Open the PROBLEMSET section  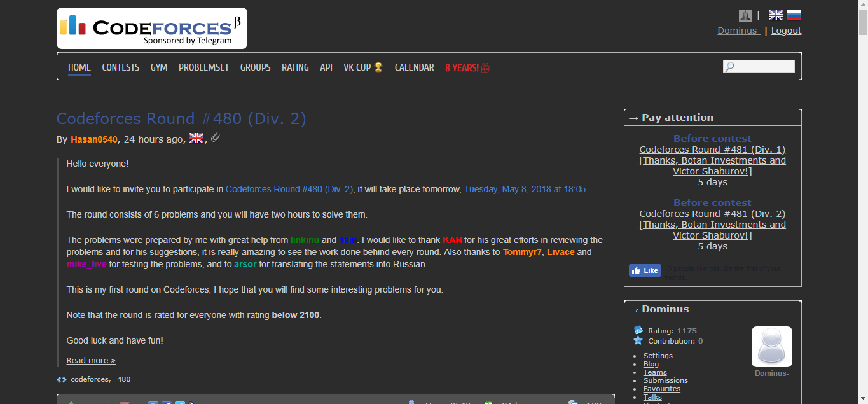pos(203,67)
